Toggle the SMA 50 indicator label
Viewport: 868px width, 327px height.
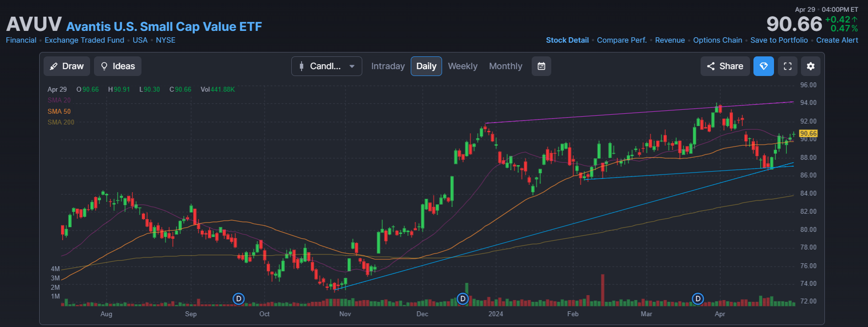point(59,111)
